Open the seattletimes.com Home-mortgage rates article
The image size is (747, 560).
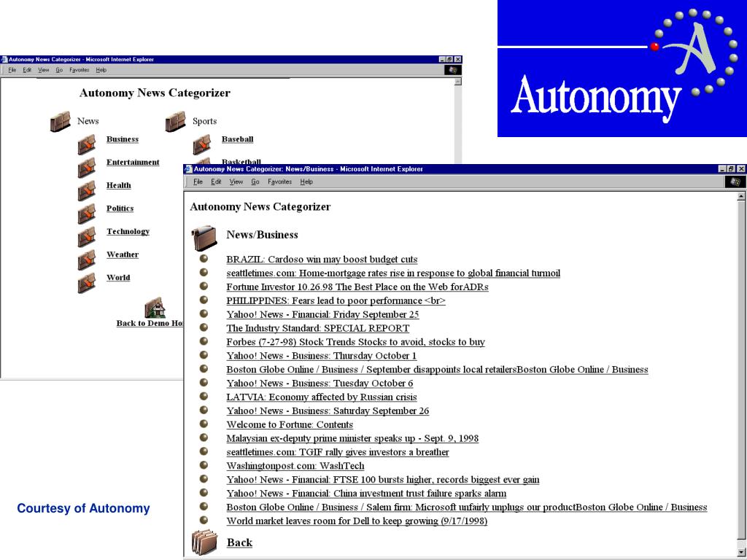[x=393, y=273]
